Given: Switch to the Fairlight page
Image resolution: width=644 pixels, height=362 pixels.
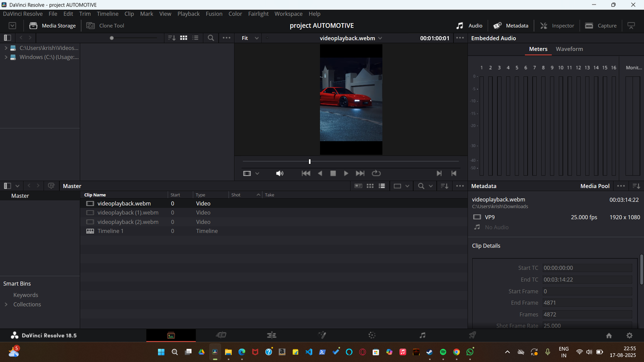Looking at the screenshot, I should [x=422, y=335].
